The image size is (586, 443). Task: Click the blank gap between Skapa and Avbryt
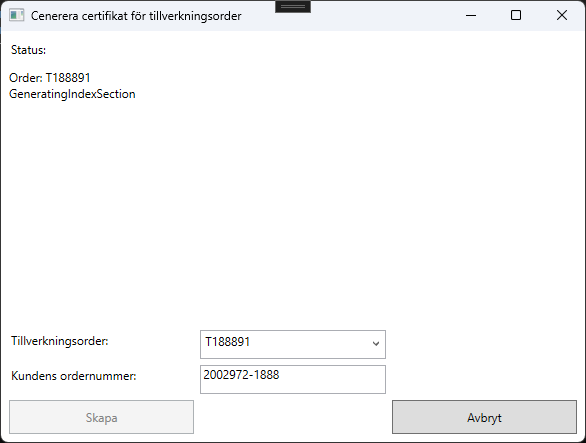pos(293,417)
